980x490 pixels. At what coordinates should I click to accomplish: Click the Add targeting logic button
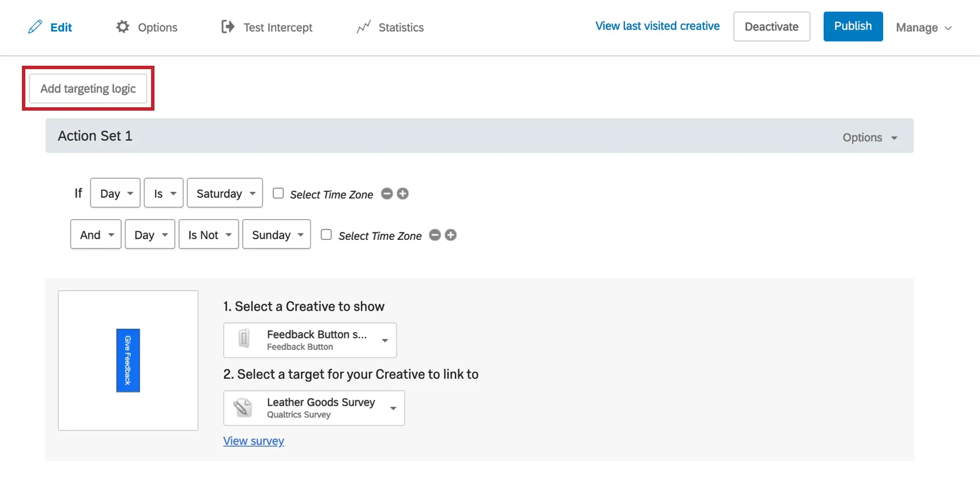coord(88,89)
